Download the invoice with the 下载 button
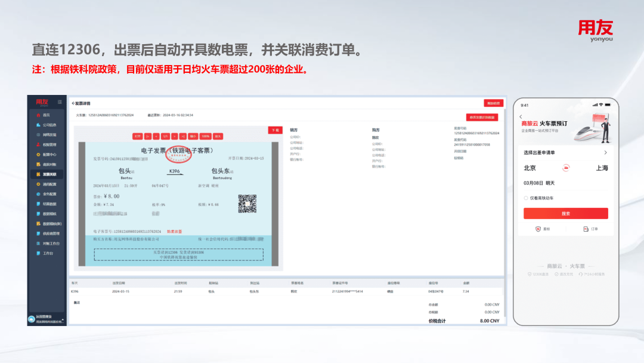644x363 pixels. point(275,130)
